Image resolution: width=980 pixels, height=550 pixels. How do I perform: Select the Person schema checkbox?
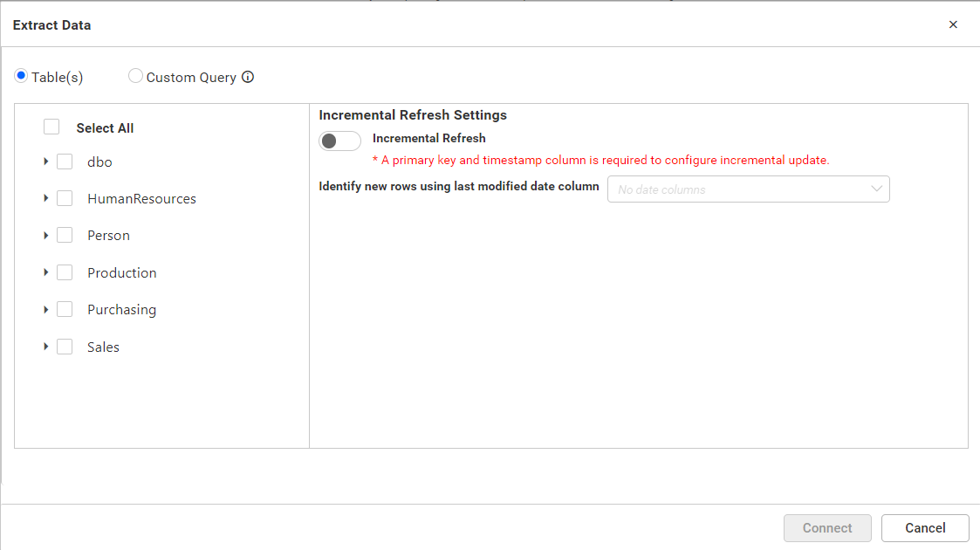tap(65, 236)
